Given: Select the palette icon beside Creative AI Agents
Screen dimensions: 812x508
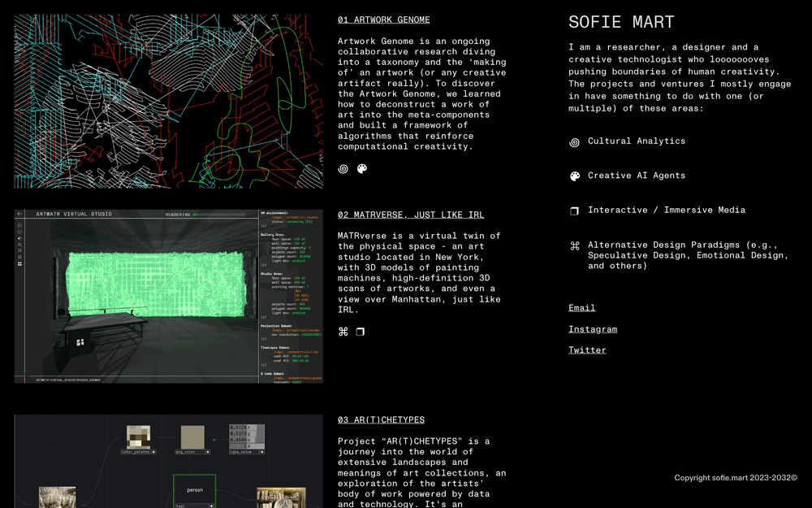Looking at the screenshot, I should 575,176.
